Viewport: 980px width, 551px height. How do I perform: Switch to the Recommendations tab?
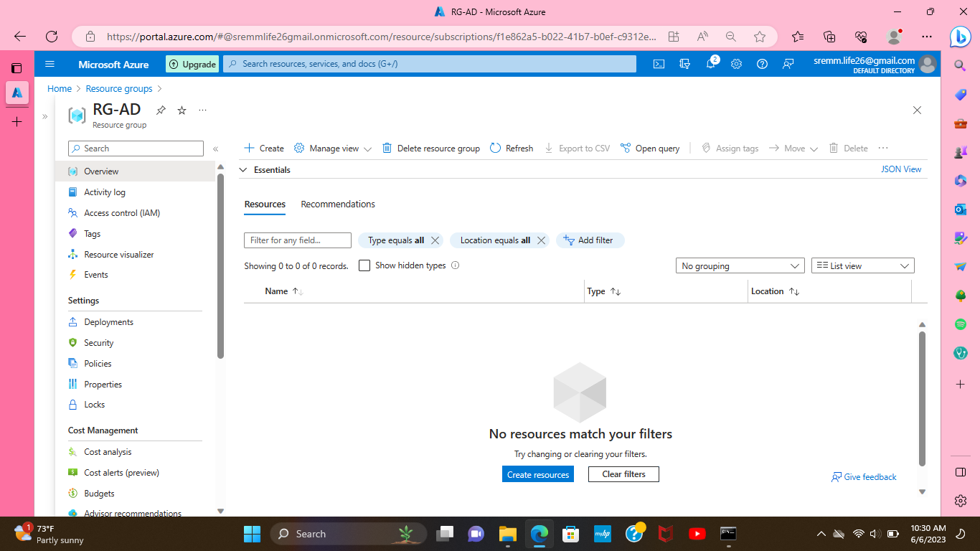coord(338,204)
